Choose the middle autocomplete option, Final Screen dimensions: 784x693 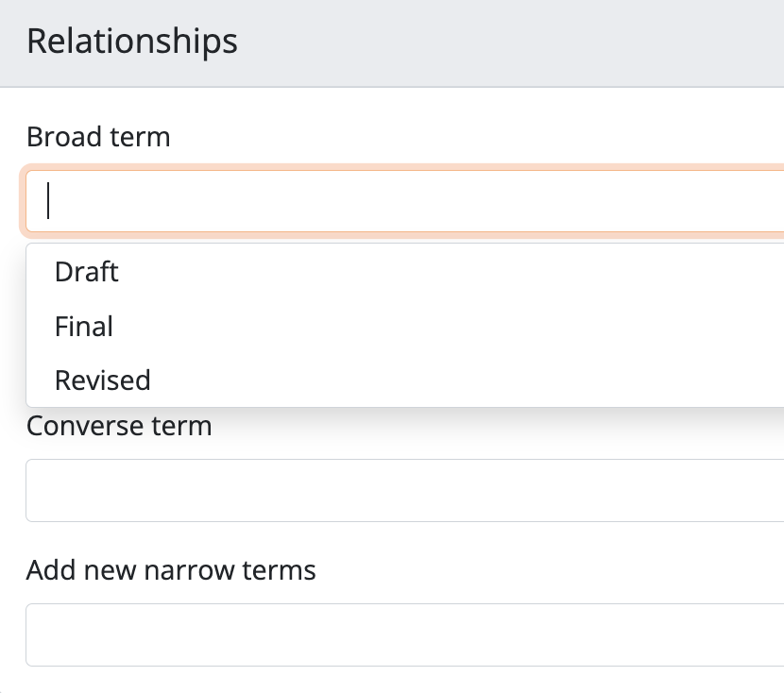coord(84,327)
